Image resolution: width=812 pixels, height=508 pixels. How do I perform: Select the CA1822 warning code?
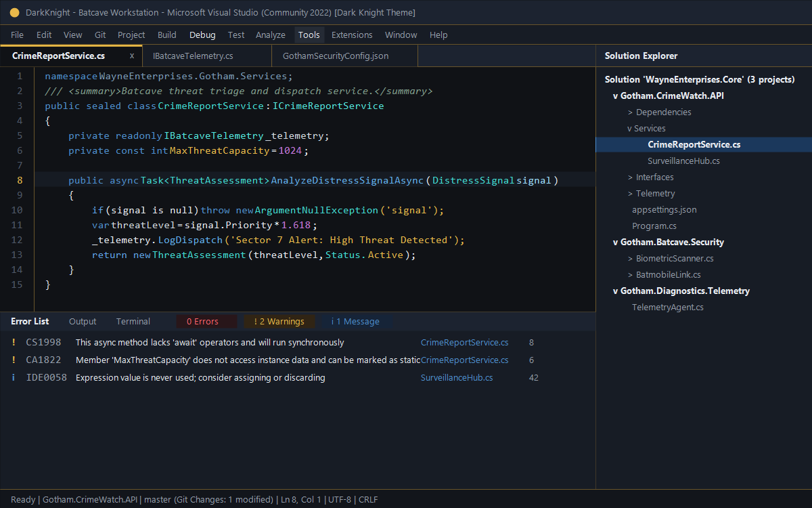point(43,360)
